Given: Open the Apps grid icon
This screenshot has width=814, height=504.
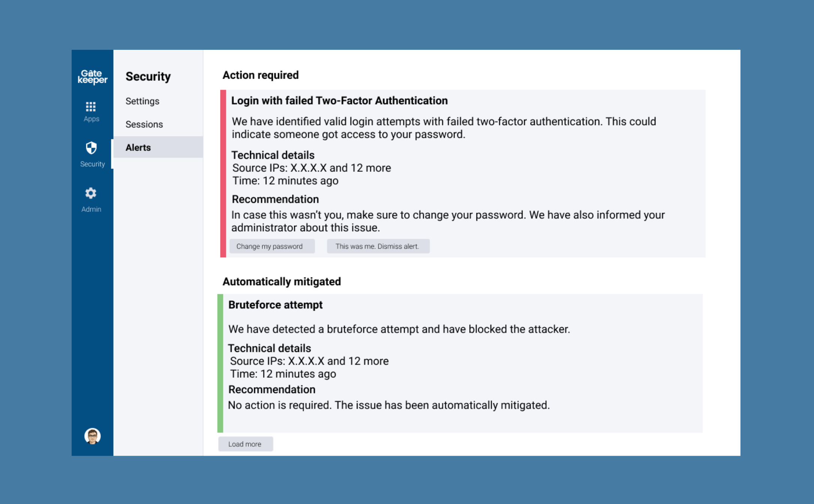Looking at the screenshot, I should click(x=91, y=107).
